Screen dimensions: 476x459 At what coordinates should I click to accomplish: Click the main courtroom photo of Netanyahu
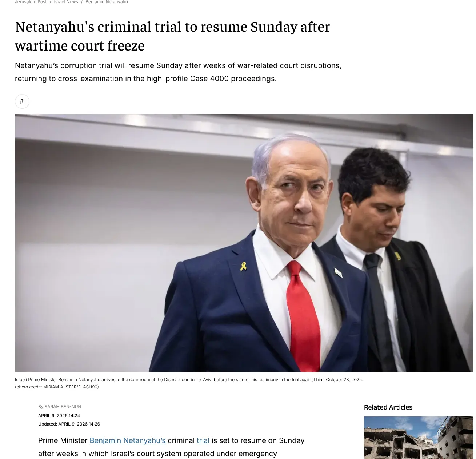[244, 243]
